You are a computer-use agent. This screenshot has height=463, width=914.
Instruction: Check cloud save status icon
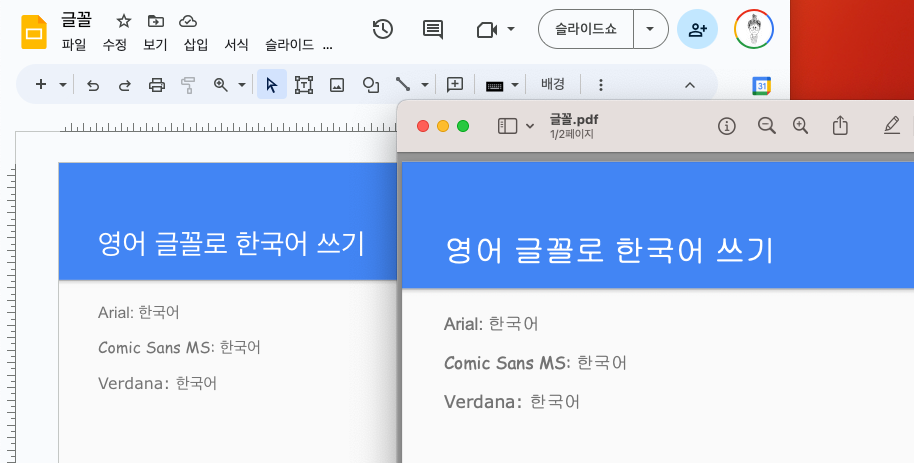pos(188,22)
